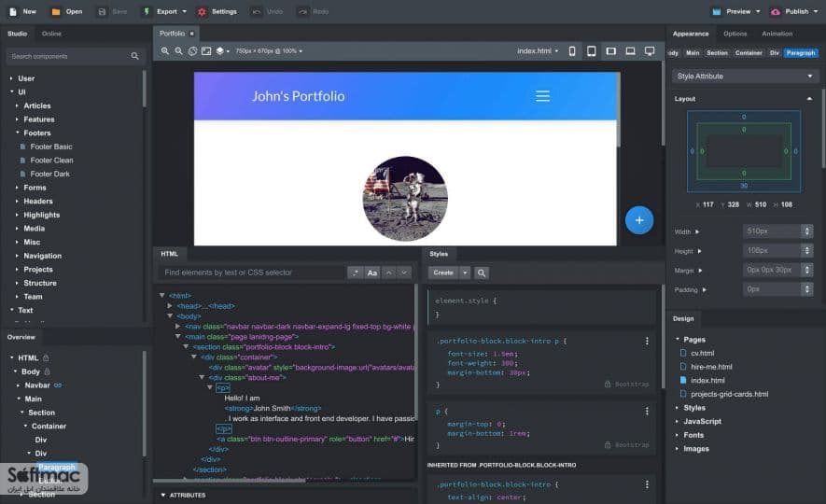Switch to the Animation tab
The image size is (826, 504).
(x=777, y=34)
